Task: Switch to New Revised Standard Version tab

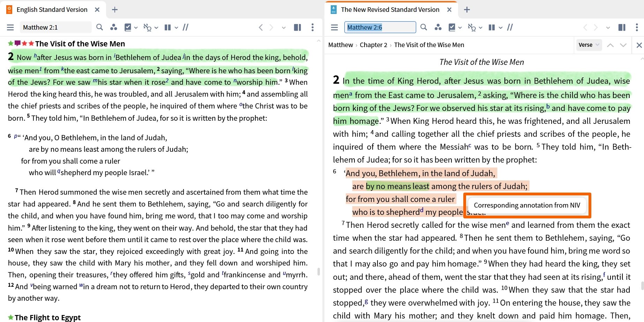Action: coord(390,10)
